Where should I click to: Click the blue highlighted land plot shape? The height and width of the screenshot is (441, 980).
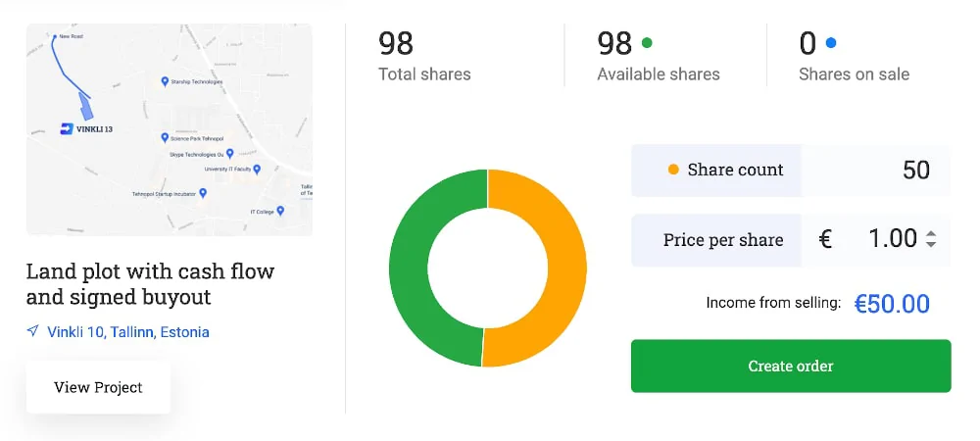[87, 106]
